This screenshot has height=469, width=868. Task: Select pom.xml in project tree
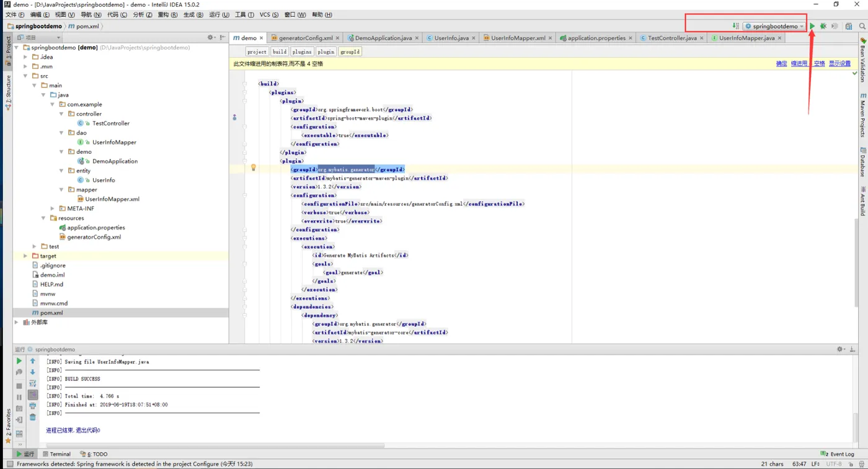click(x=51, y=313)
